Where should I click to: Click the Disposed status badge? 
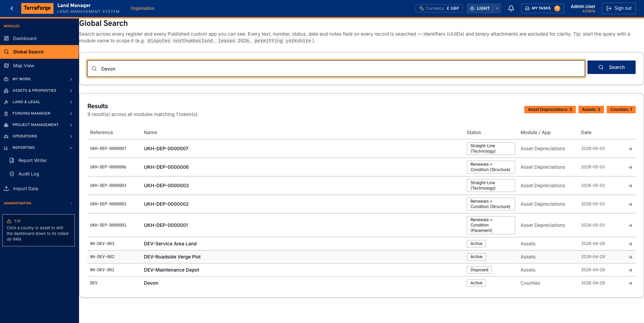(479, 270)
